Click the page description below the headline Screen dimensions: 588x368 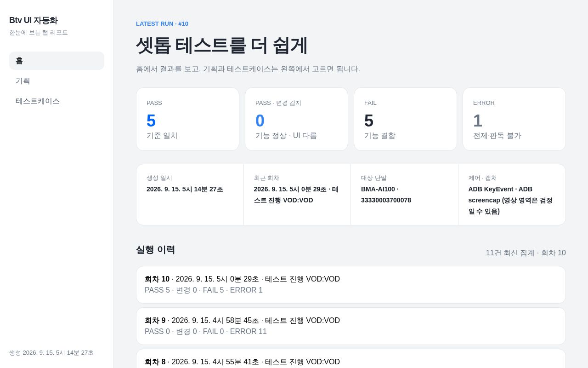pos(248,69)
